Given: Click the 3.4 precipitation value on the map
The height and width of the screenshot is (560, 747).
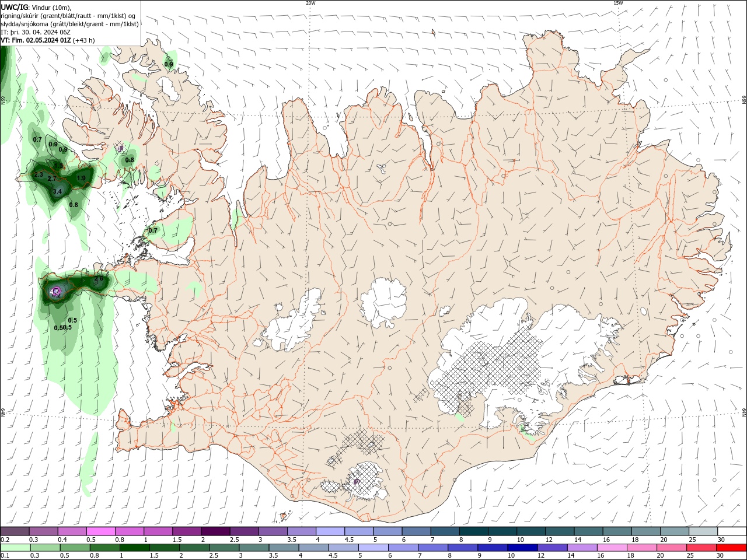Looking at the screenshot, I should [x=57, y=191].
